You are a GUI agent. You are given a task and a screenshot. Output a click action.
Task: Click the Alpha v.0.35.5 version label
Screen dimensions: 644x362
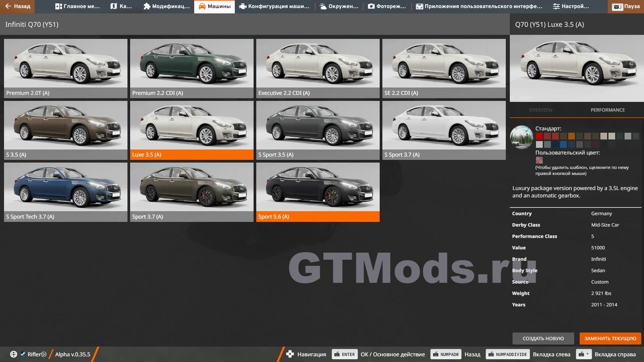tap(73, 354)
